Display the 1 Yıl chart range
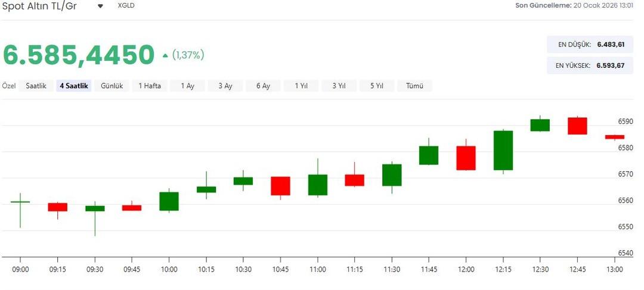 (x=301, y=86)
